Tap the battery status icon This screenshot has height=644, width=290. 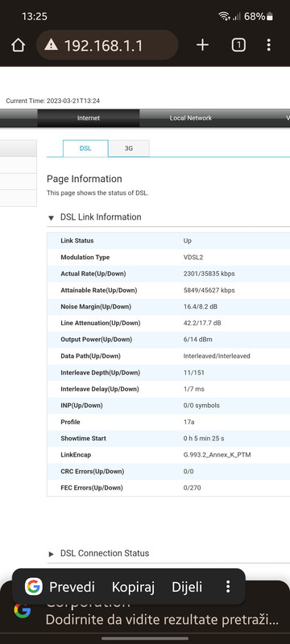click(270, 16)
